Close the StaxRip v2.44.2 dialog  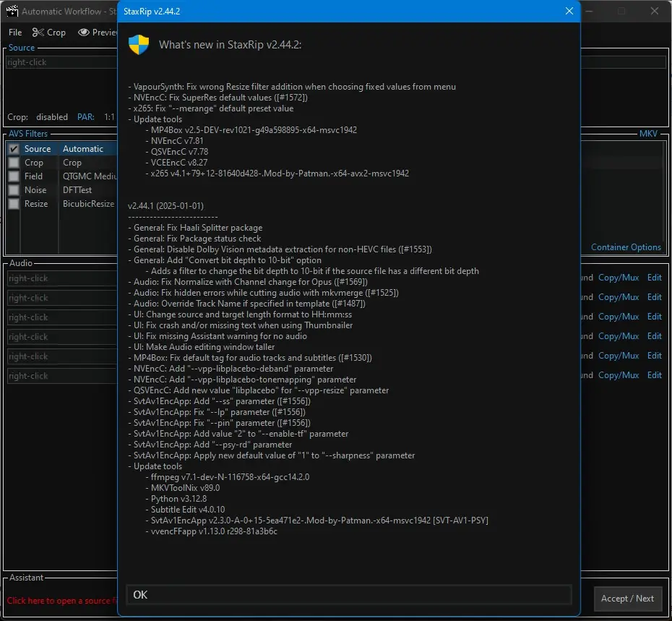pos(569,11)
